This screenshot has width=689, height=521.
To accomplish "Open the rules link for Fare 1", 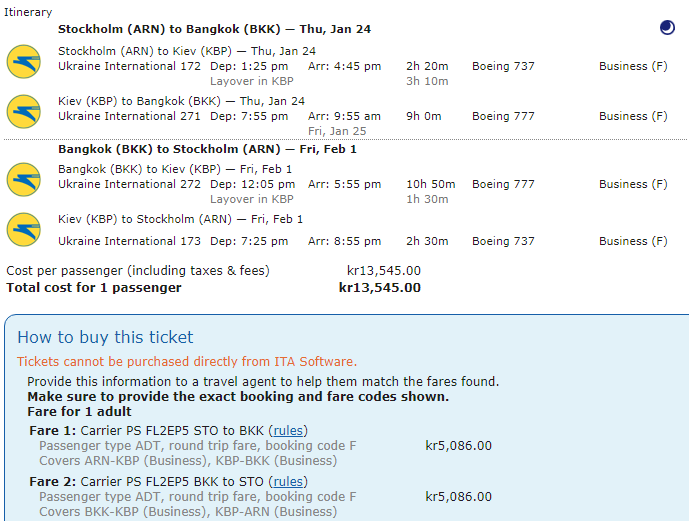I will click(x=289, y=430).
